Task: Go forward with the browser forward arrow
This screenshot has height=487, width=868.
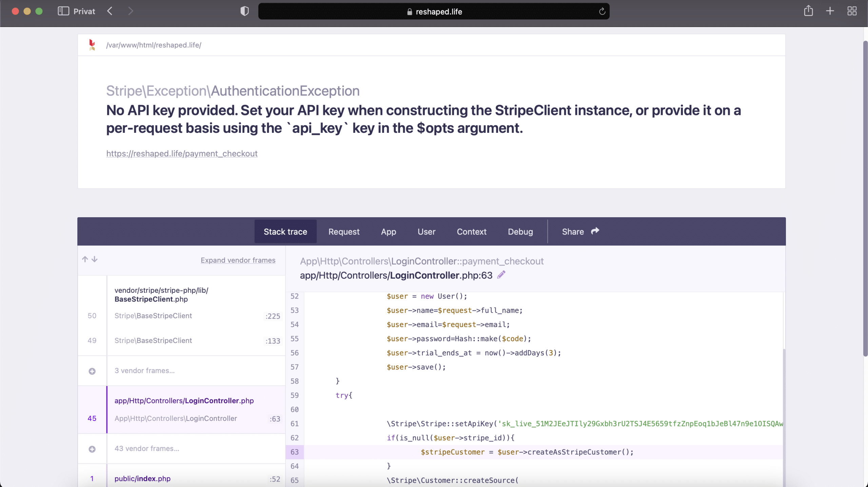Action: [x=131, y=11]
